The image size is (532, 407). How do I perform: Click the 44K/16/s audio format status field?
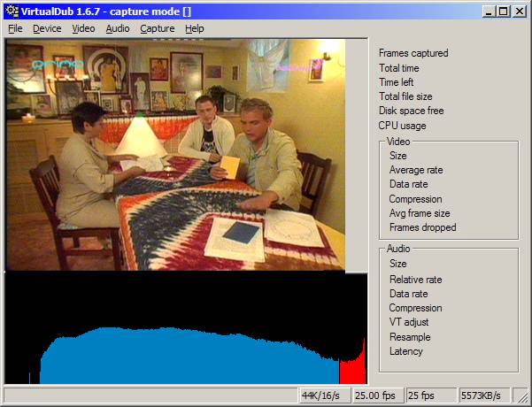324,395
